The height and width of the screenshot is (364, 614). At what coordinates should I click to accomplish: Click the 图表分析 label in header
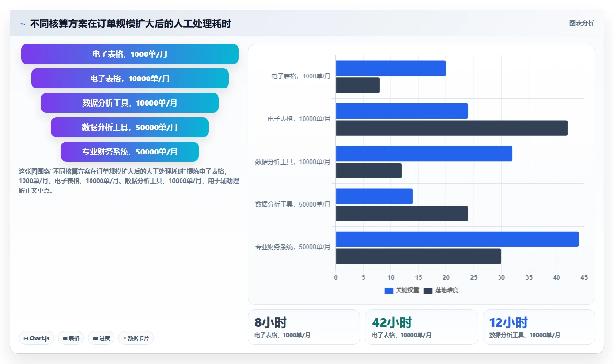tap(581, 23)
